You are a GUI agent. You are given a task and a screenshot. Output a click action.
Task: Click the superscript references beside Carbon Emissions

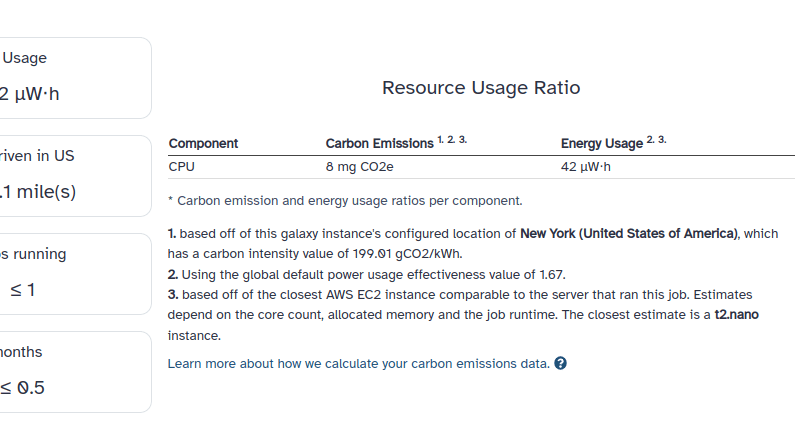pyautogui.click(x=452, y=139)
